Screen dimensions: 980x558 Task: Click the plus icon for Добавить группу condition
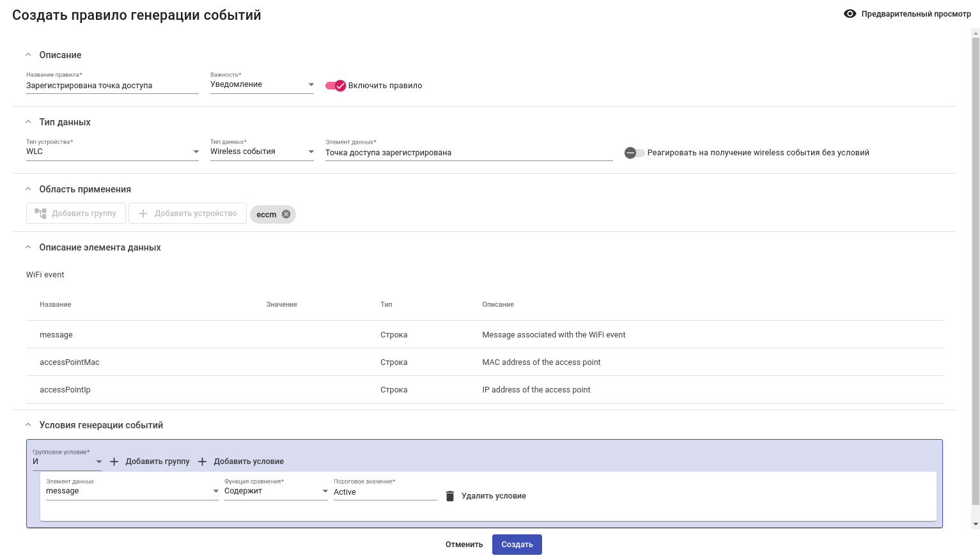[114, 461]
